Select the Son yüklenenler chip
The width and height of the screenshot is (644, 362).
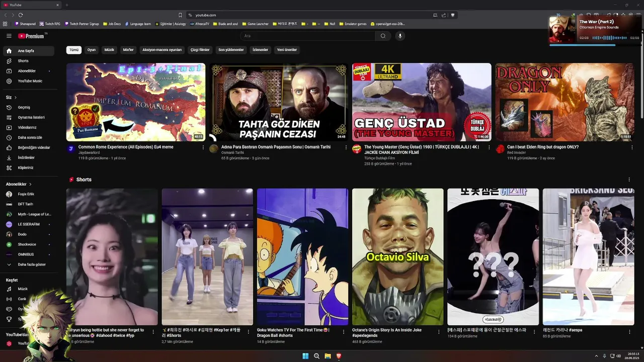coord(231,50)
